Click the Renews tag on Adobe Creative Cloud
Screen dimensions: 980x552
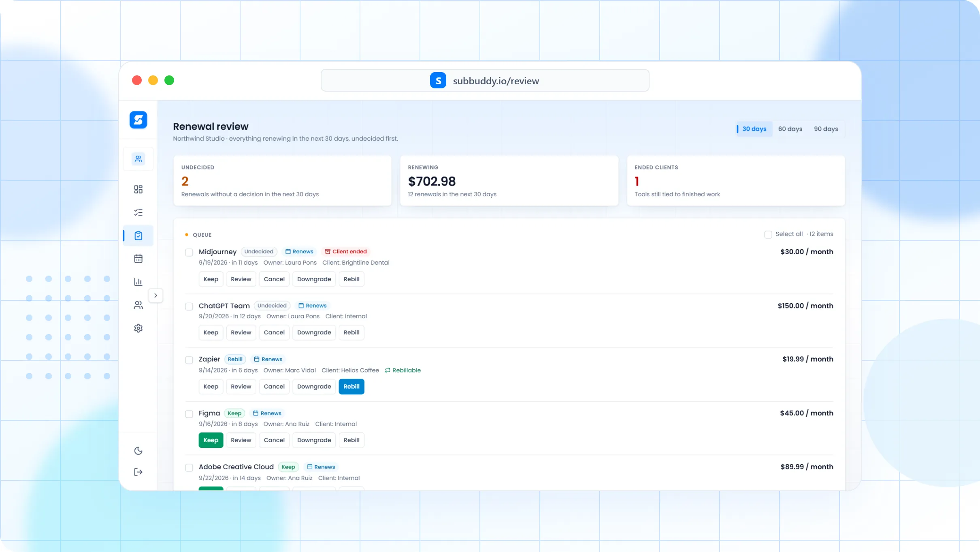[321, 467]
